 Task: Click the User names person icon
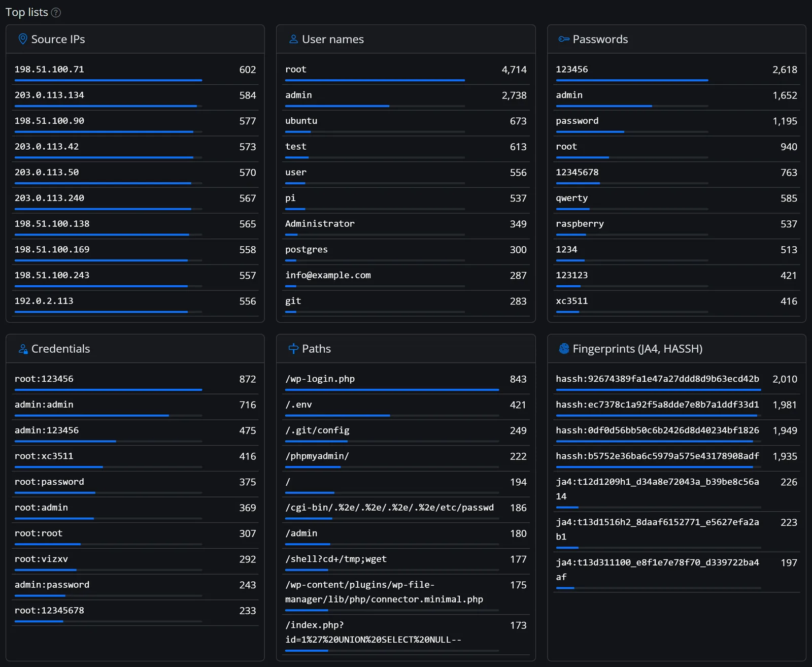point(293,39)
